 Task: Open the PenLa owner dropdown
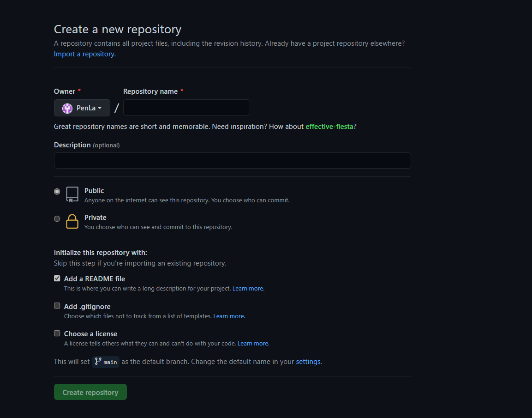[x=82, y=108]
